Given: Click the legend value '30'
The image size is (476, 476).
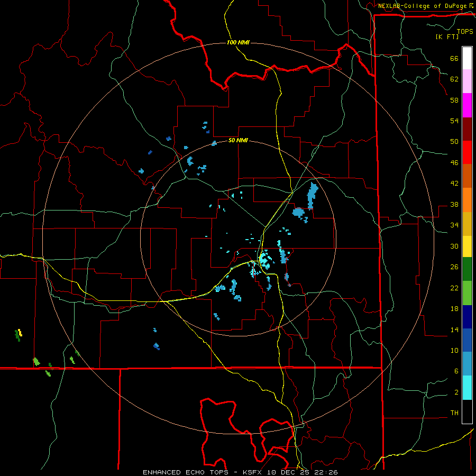Looking at the screenshot, I should (454, 246).
